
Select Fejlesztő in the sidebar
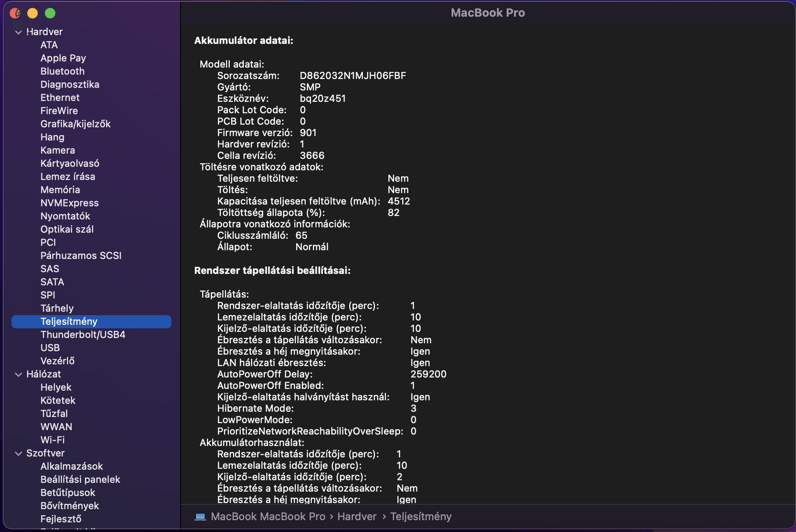coord(61,519)
